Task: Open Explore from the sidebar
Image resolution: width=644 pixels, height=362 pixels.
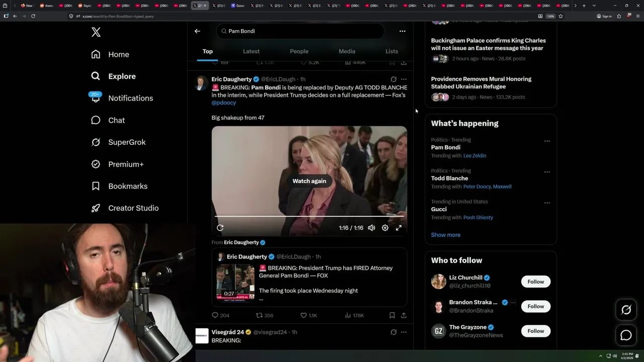Action: tap(113, 76)
